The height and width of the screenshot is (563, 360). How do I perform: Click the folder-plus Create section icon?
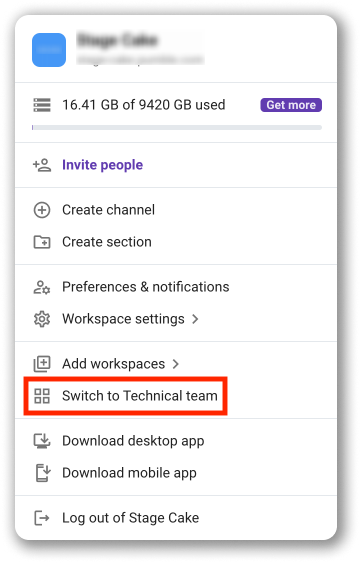[x=42, y=242]
